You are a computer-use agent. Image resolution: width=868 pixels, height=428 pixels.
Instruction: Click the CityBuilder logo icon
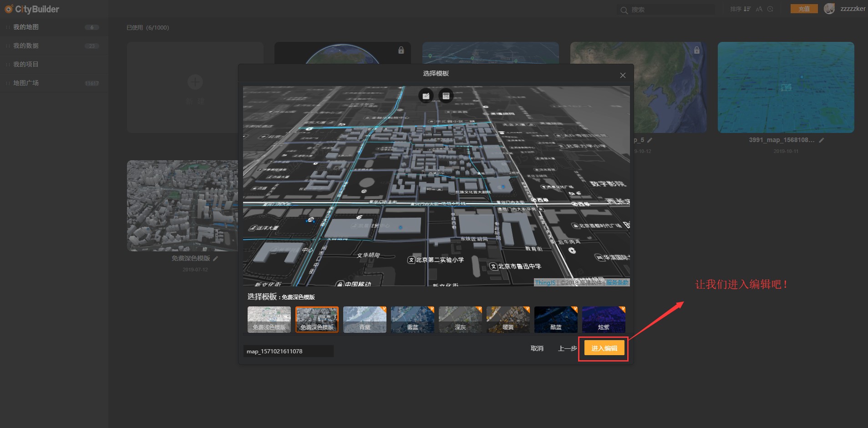point(9,9)
